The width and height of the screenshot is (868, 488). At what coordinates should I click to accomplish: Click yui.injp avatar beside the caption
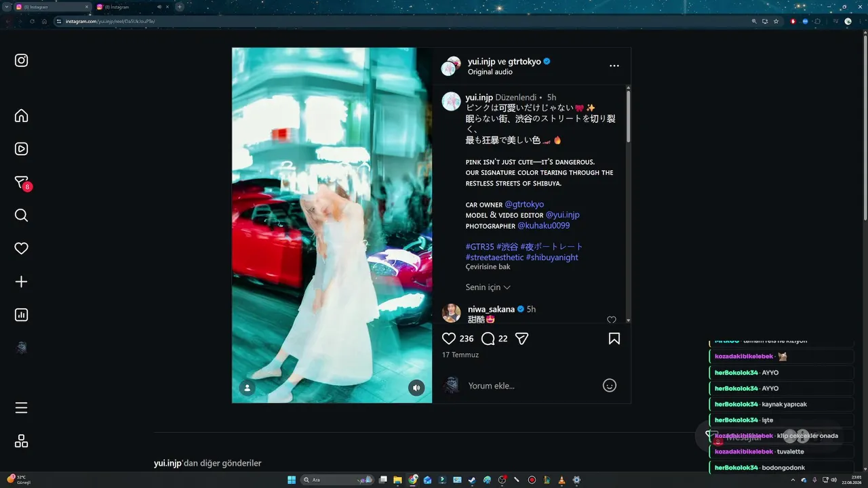[x=452, y=102]
